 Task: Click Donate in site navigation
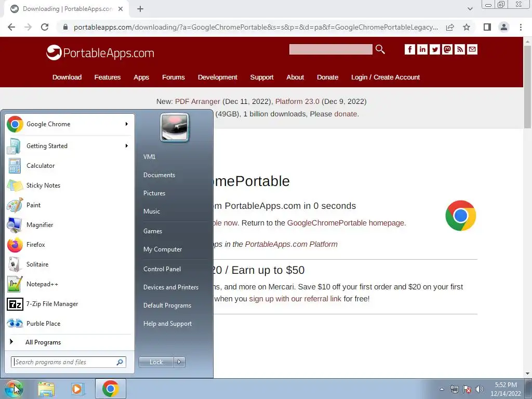coord(327,77)
